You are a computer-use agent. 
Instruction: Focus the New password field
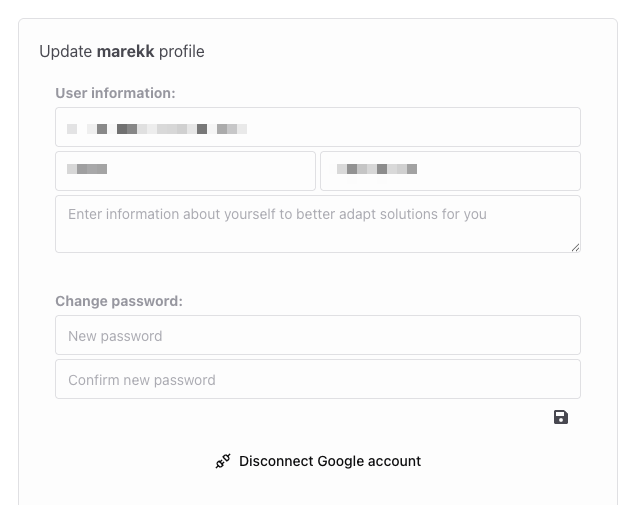click(318, 335)
